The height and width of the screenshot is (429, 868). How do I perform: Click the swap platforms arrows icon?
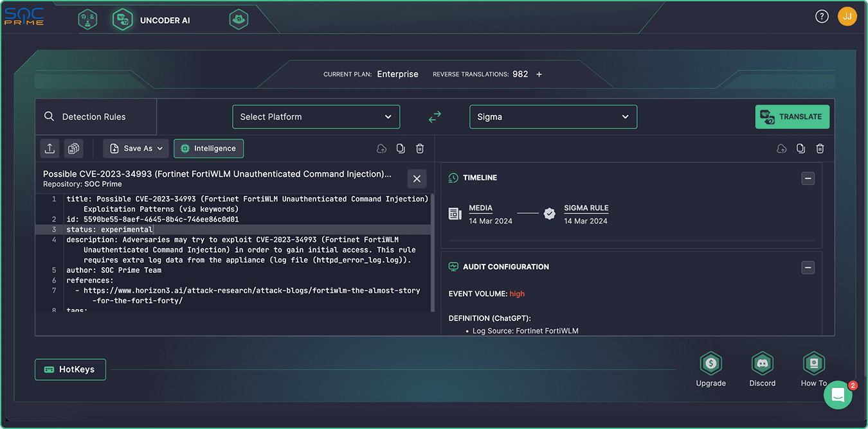[x=435, y=117]
